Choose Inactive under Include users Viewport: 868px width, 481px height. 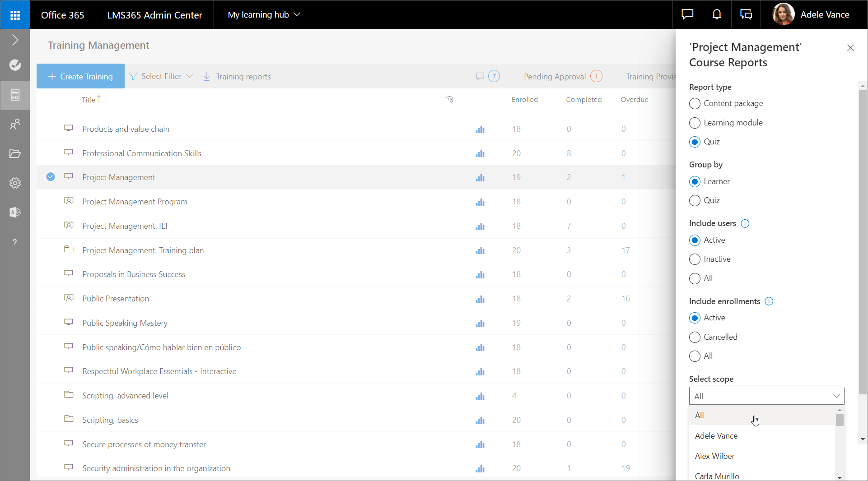pyautogui.click(x=695, y=259)
